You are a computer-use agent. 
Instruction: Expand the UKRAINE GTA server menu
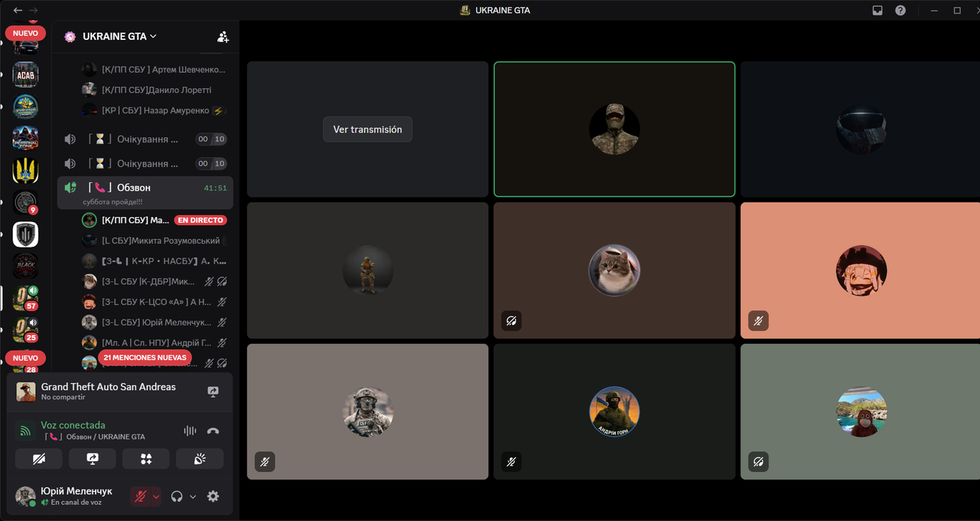119,36
